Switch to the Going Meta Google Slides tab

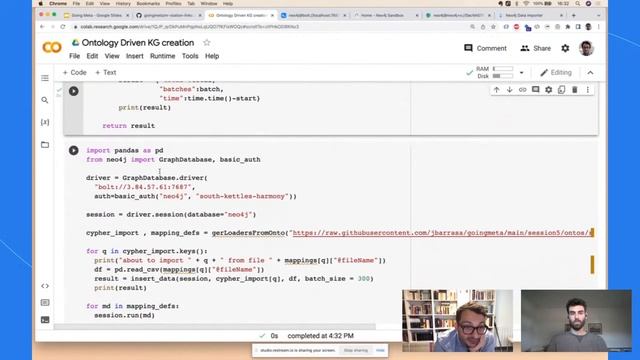click(x=96, y=15)
